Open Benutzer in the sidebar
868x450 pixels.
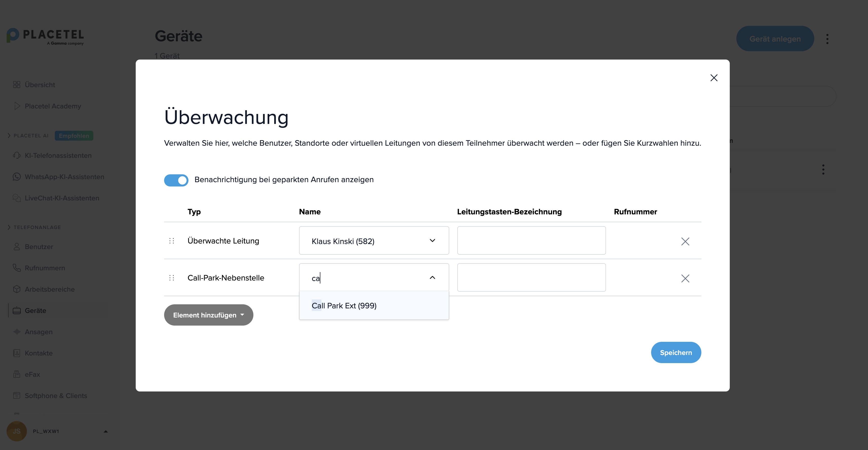tap(39, 247)
